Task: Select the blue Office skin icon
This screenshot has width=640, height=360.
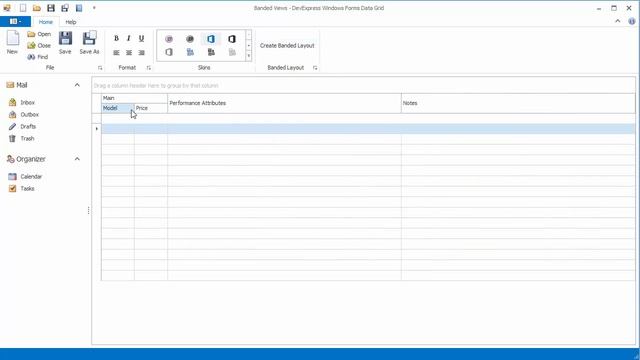Action: [211, 39]
